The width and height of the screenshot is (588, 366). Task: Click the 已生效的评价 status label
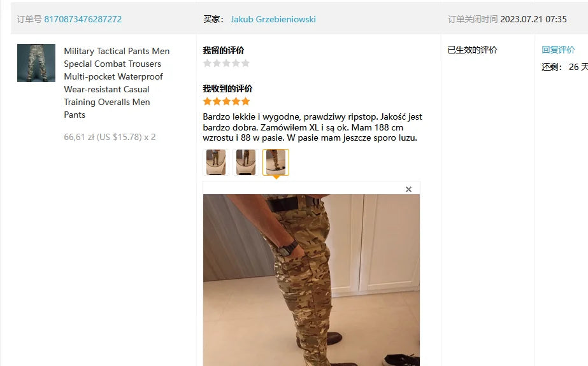(473, 50)
